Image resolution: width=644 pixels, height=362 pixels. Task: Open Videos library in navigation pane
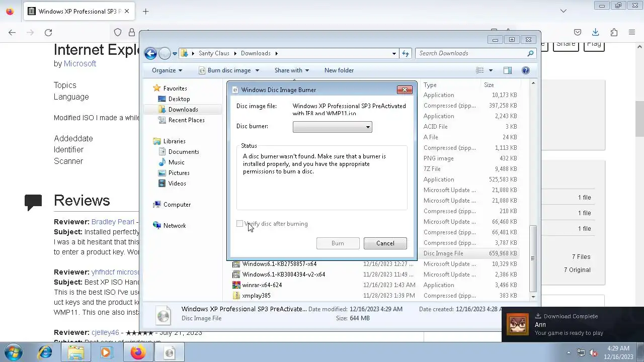177,184
